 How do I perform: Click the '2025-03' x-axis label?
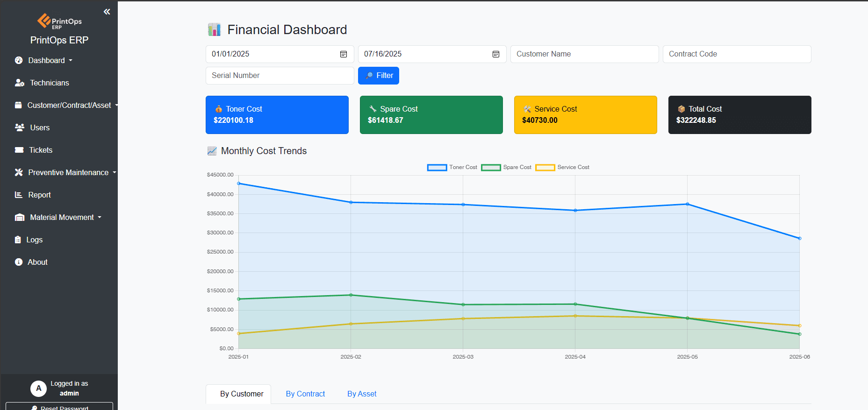click(x=463, y=357)
